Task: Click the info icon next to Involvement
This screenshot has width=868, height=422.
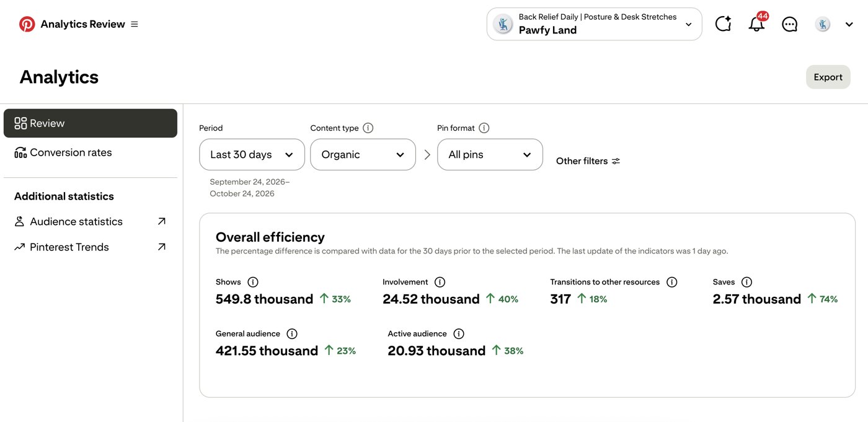Action: pyautogui.click(x=440, y=282)
